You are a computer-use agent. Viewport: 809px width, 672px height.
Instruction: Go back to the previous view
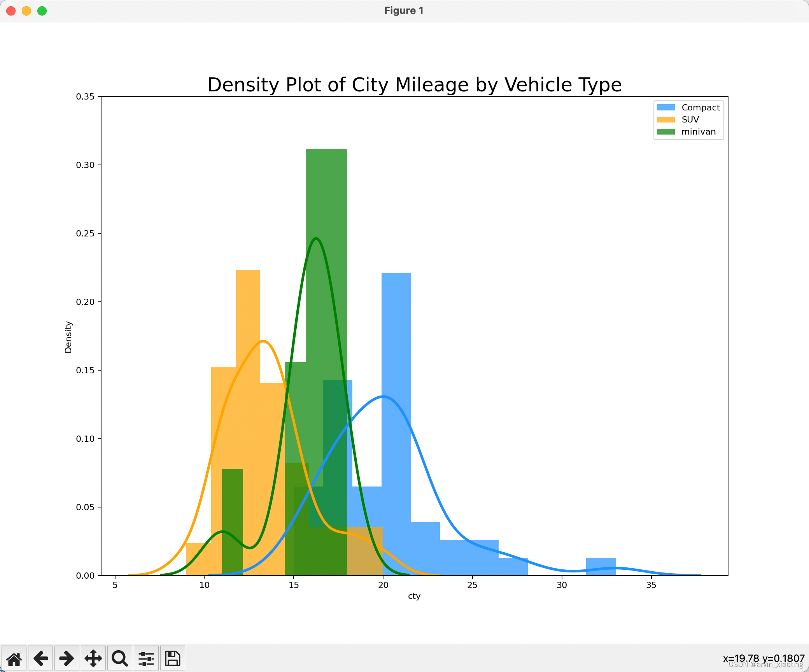click(x=40, y=658)
